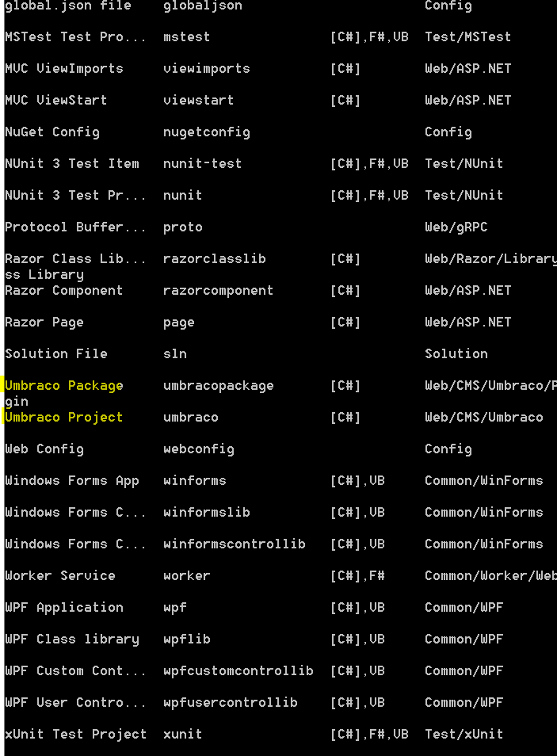Click the globaljson short name

pos(203,6)
